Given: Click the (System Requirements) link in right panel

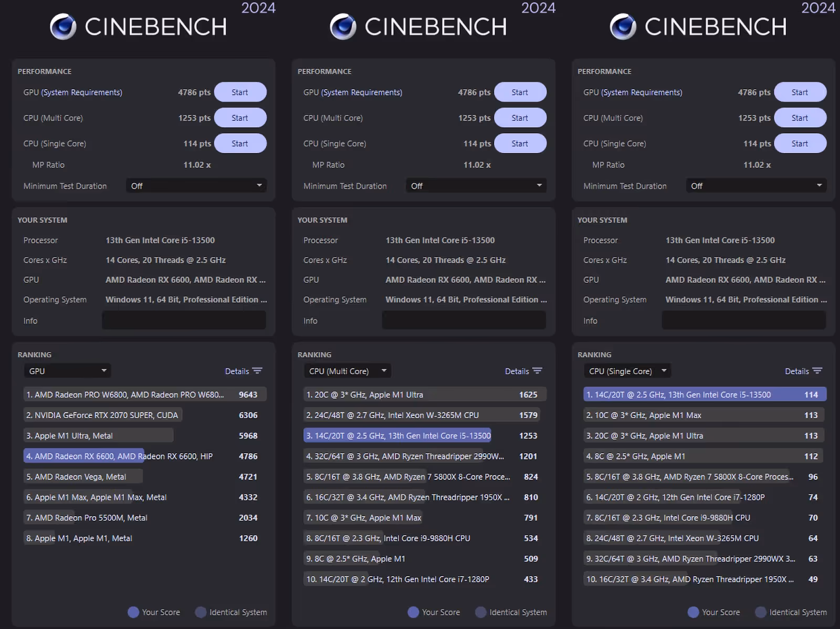Looking at the screenshot, I should pos(642,92).
